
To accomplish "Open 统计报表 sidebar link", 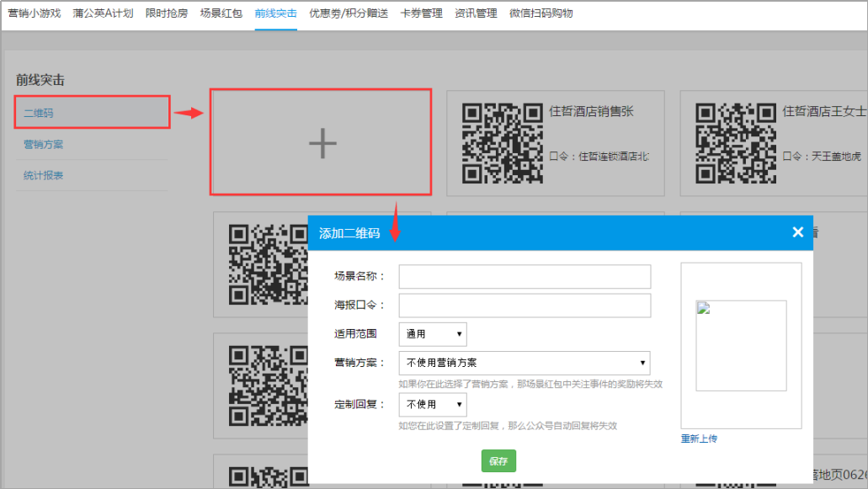I will coord(43,175).
